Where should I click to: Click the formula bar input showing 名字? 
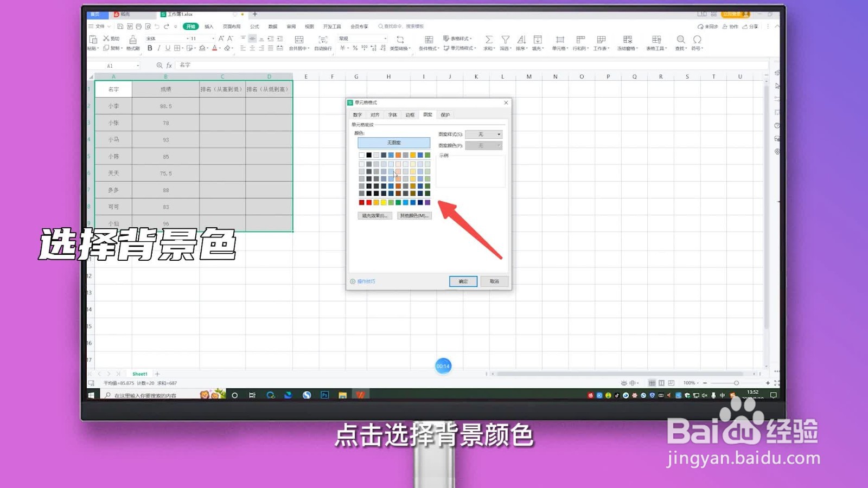[x=472, y=65]
